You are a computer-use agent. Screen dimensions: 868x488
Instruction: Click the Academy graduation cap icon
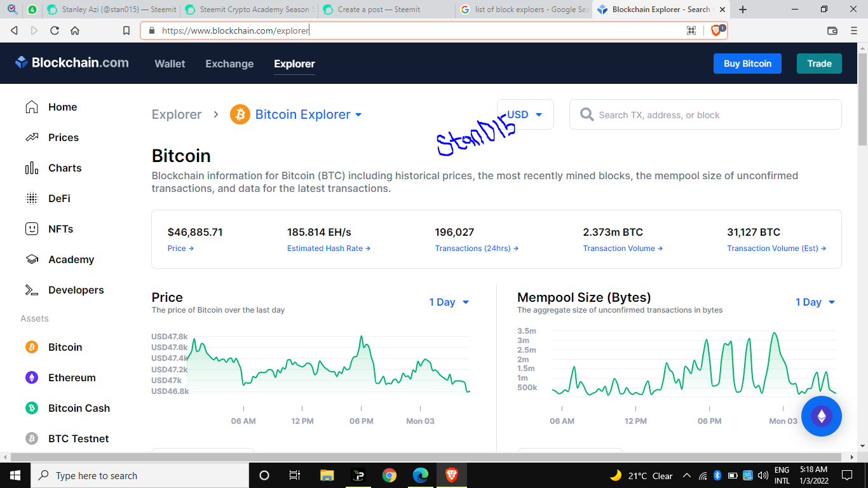[32, 259]
